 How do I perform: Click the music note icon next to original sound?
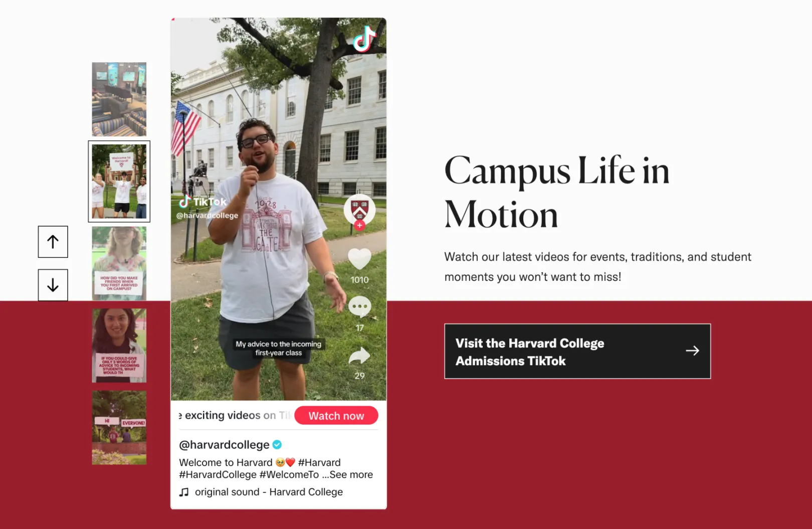click(183, 492)
